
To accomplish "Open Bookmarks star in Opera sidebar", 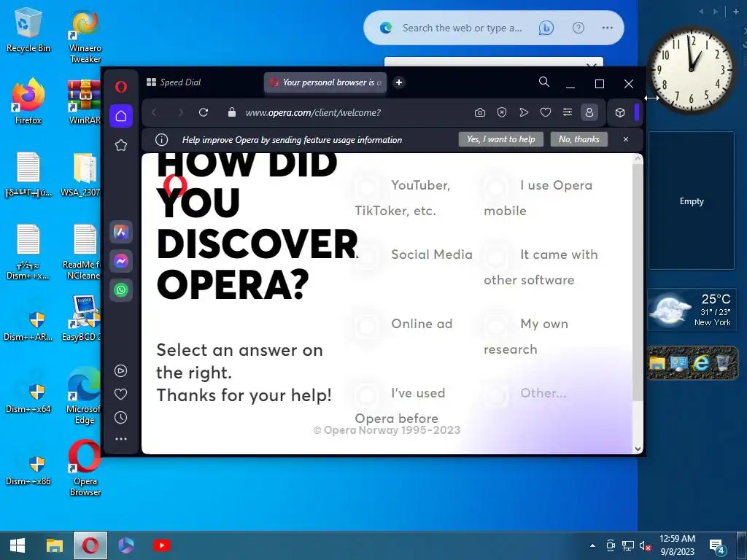I will pos(121,145).
